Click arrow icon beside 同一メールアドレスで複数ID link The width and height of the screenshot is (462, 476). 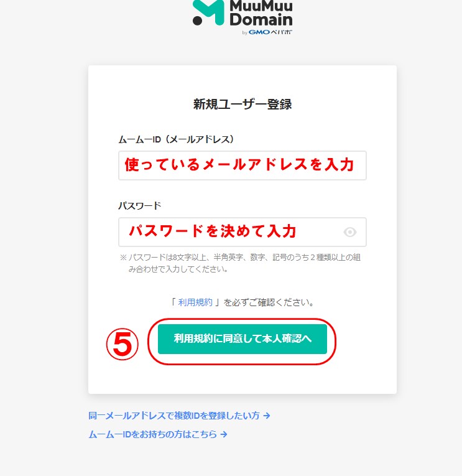(267, 416)
